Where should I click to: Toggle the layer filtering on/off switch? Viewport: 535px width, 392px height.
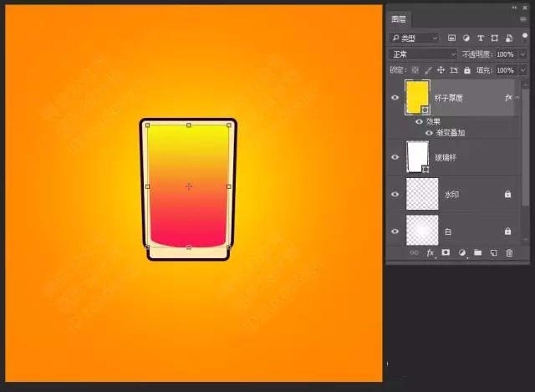[524, 37]
